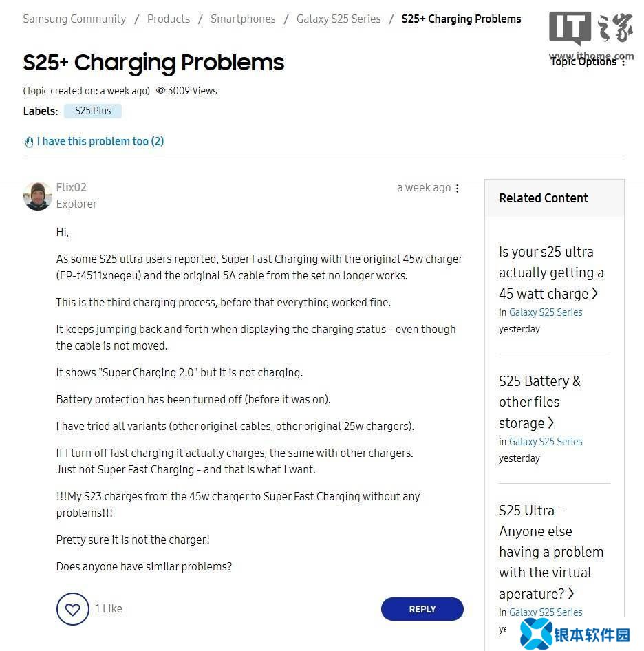Viewport: 644px width, 651px height.
Task: Select the S25 Plus label tag
Action: (93, 111)
